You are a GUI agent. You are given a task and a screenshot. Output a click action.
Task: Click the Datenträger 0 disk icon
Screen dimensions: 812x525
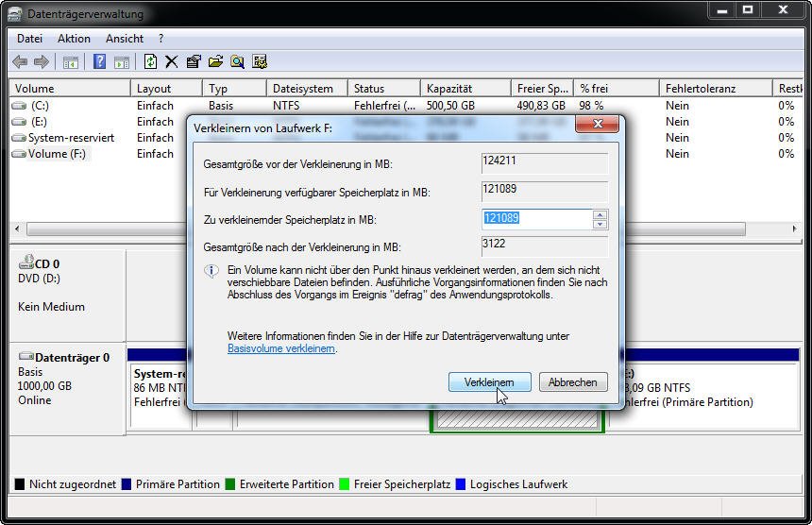point(26,356)
